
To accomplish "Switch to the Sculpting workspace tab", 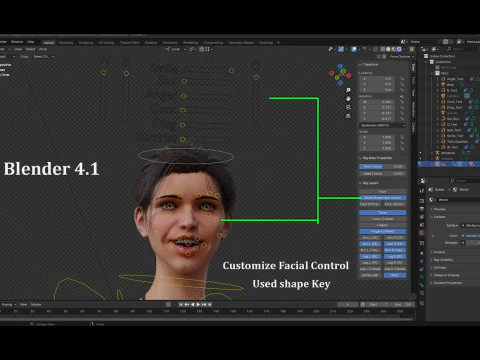I will click(x=86, y=43).
